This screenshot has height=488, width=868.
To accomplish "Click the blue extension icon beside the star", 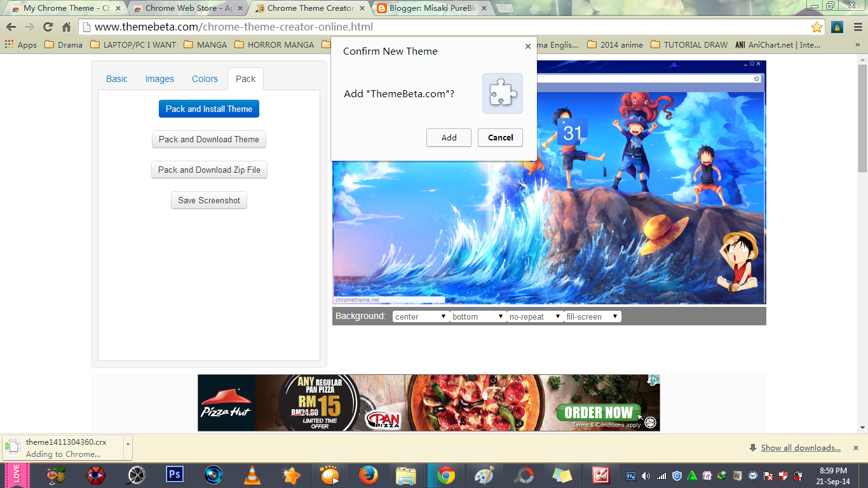I will 837,27.
